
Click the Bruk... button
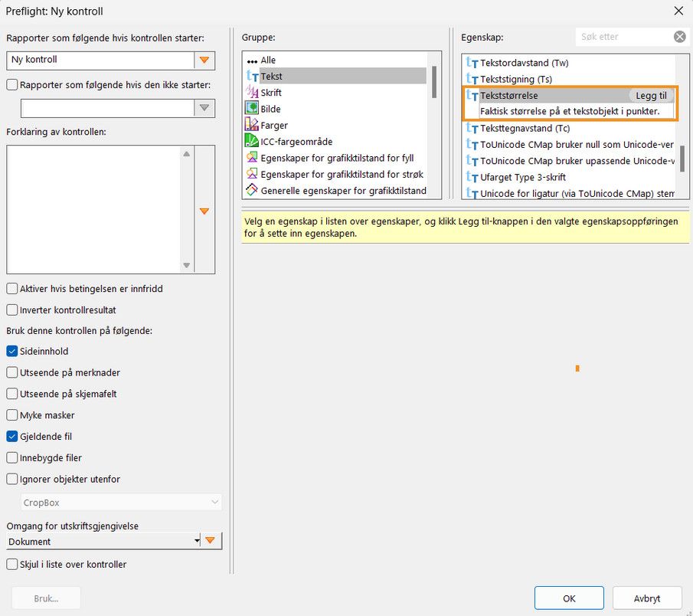46,598
